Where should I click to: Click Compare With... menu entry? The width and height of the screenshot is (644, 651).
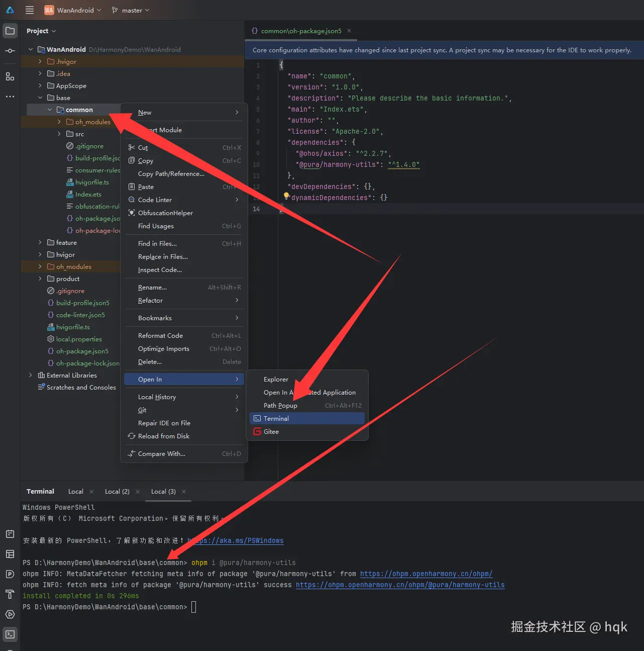tap(183, 453)
